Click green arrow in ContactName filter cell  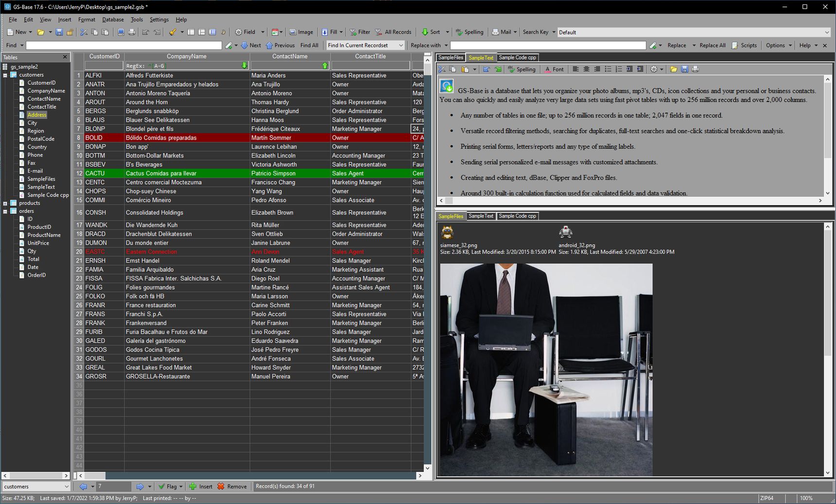point(325,66)
